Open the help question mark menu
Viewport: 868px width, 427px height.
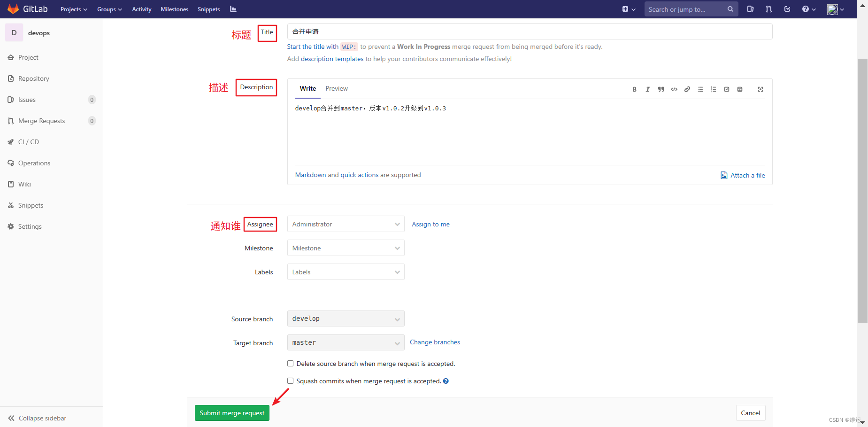(x=808, y=9)
